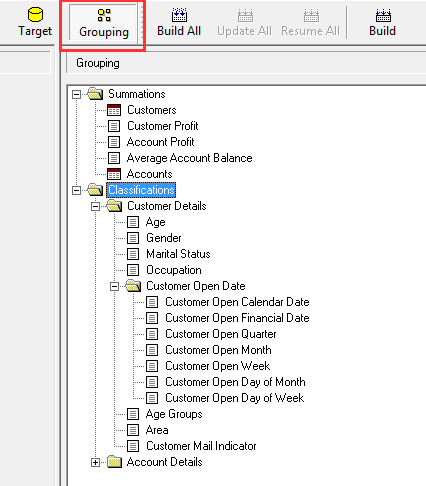The image size is (426, 486).
Task: Click the Build toolbar icon
Action: coord(383,15)
